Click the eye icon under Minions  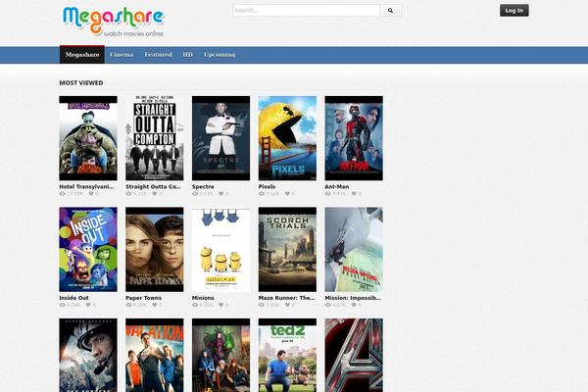pos(195,305)
